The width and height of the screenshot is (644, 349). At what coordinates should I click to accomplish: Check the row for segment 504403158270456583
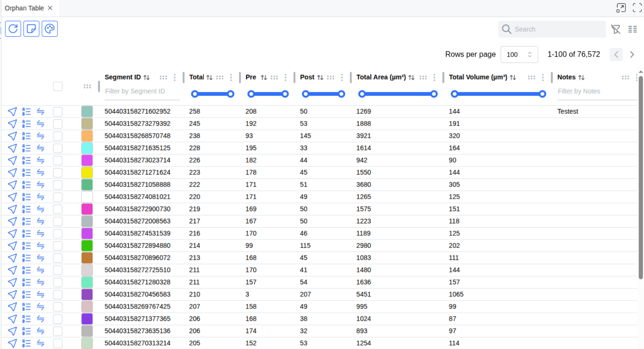58,294
